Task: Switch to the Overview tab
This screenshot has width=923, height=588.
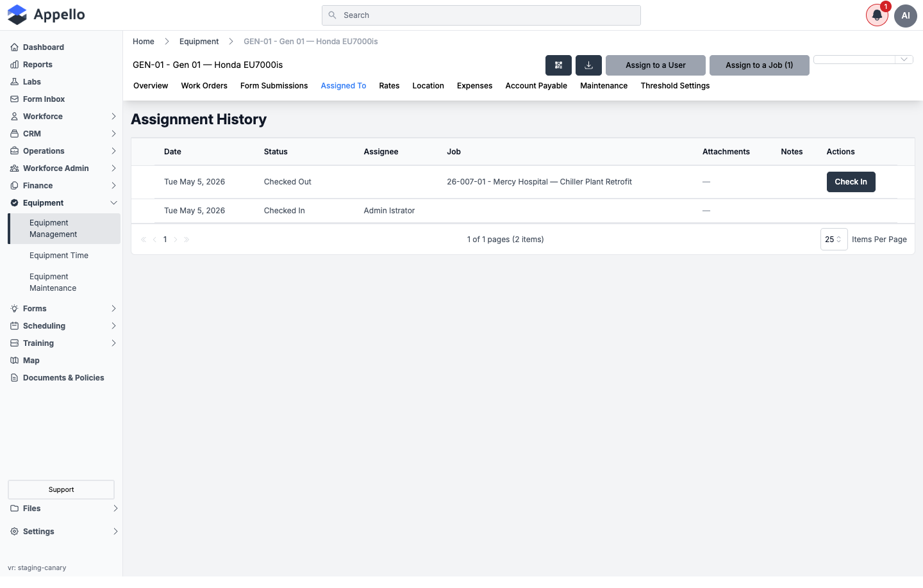Action: coord(151,86)
